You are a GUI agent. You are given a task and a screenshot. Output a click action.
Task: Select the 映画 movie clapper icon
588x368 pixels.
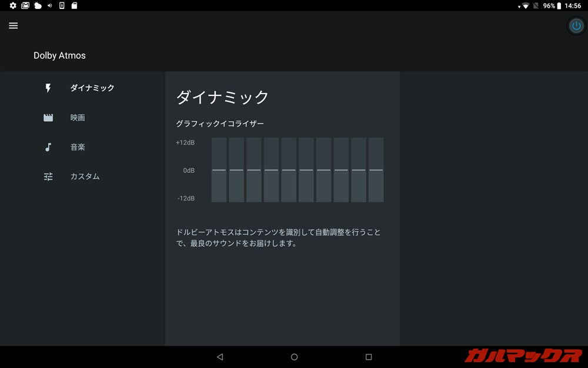(x=48, y=117)
